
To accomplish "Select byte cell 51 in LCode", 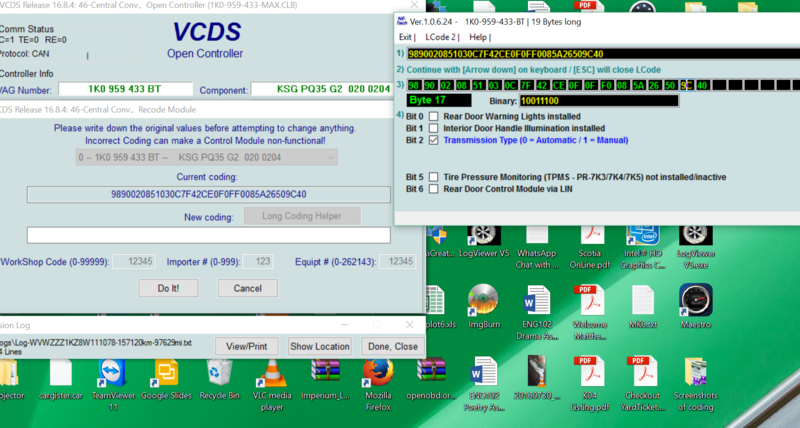I will click(x=478, y=85).
